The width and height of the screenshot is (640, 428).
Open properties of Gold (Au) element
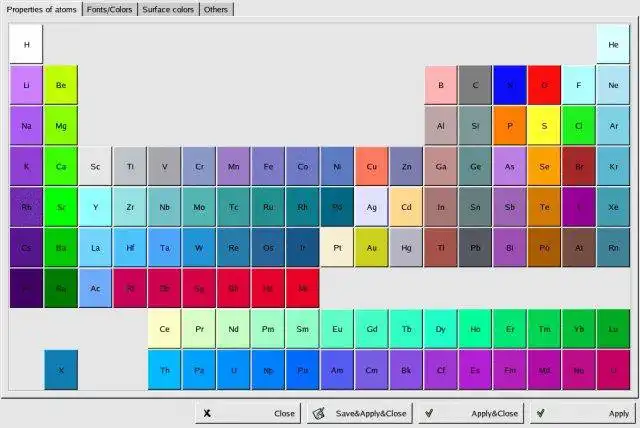371,248
